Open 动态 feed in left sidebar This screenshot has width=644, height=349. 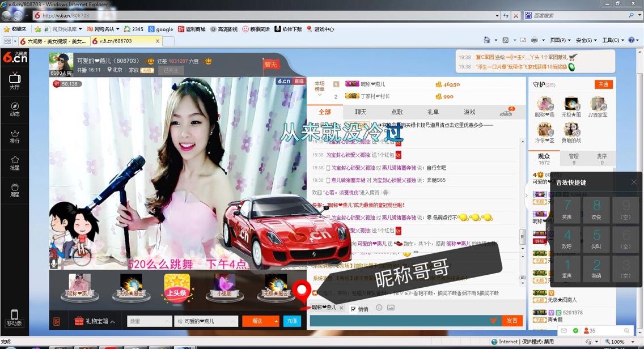point(15,109)
